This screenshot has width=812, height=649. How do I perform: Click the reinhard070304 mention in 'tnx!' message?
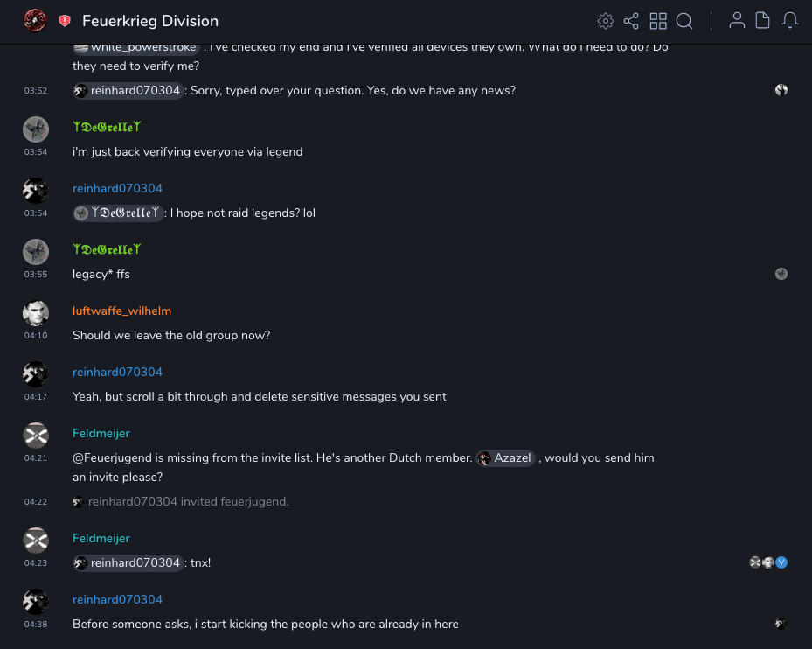[128, 563]
